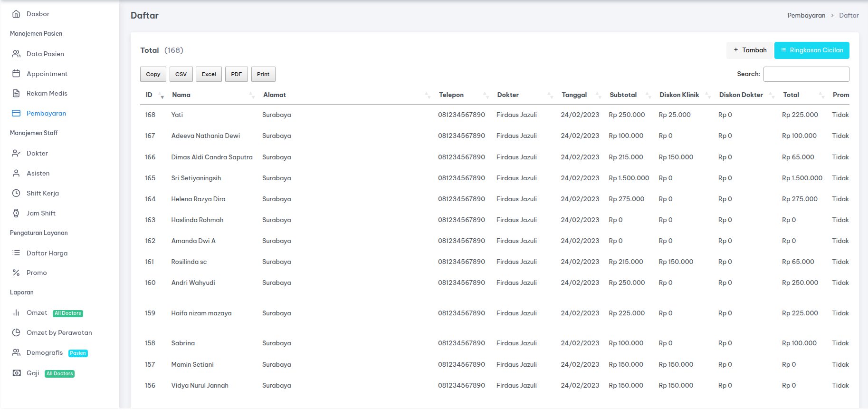Sort the table by Nama header
868x410 pixels.
181,95
